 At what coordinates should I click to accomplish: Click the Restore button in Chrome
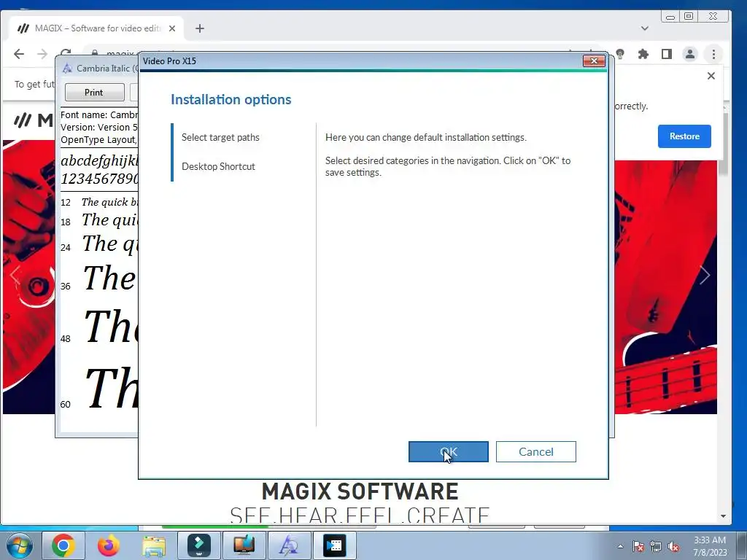(x=684, y=136)
